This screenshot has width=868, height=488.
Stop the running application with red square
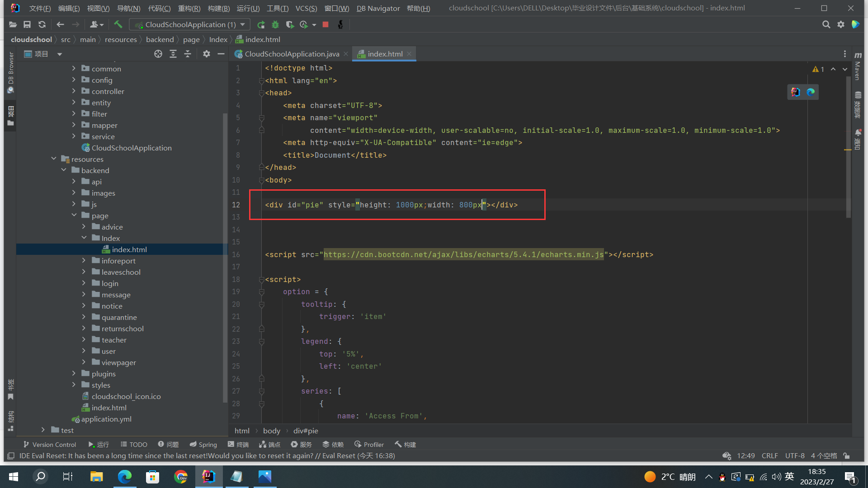[x=325, y=24]
